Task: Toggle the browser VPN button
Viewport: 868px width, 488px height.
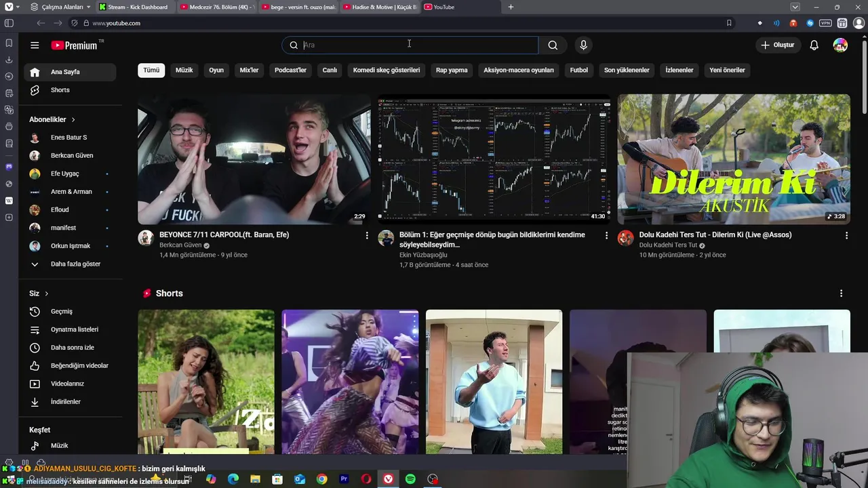Action: click(825, 23)
